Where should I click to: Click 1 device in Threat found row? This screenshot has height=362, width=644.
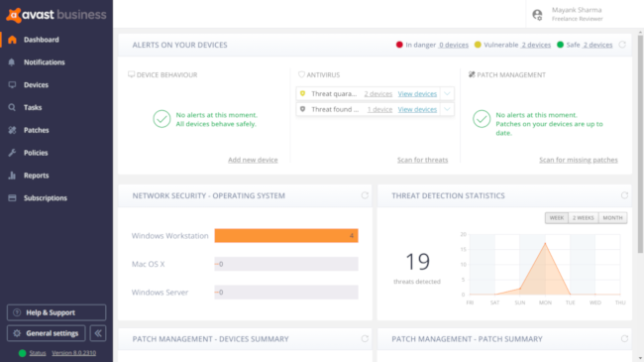[379, 109]
